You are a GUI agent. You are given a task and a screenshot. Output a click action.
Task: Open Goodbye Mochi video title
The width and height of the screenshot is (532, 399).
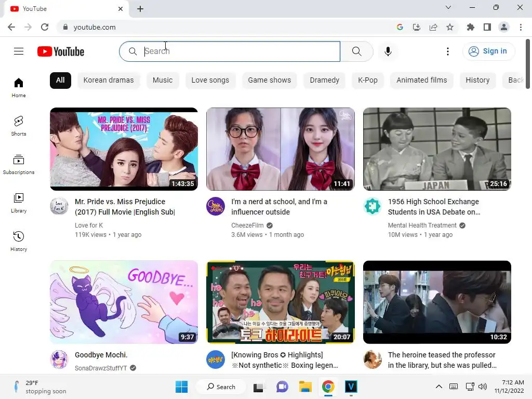pyautogui.click(x=101, y=355)
